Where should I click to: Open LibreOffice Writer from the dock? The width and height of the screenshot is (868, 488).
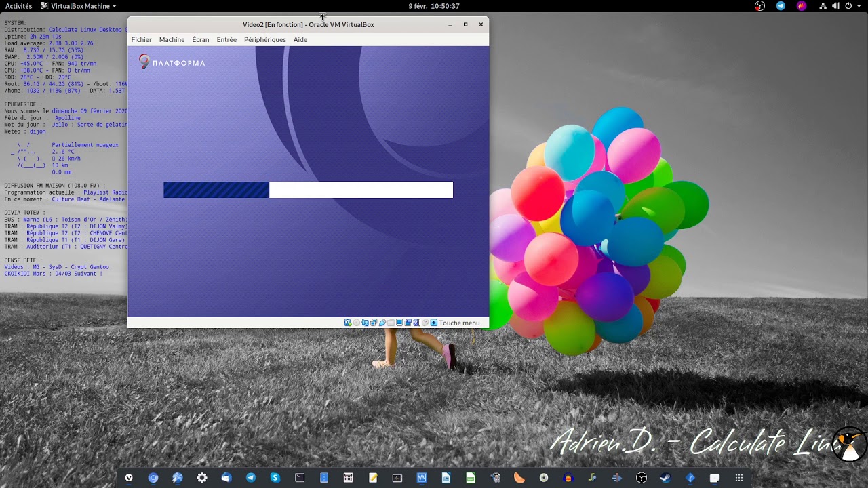[x=446, y=478]
